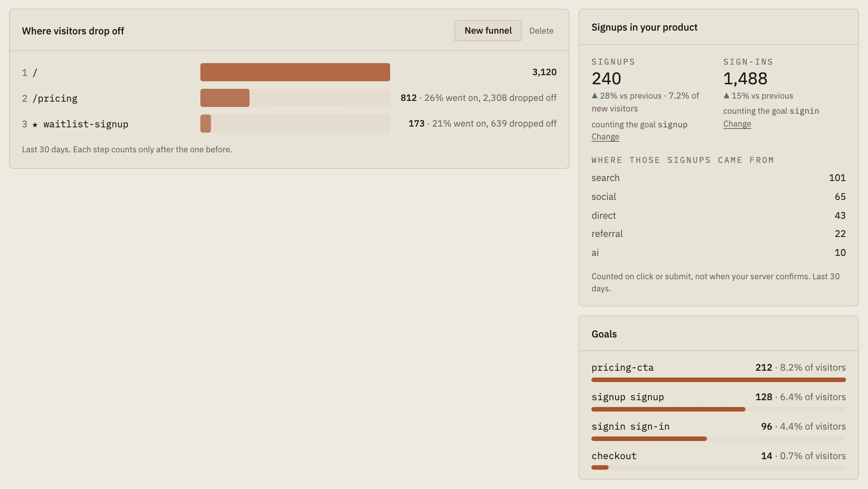The image size is (868, 489).
Task: Click the 240 signups figure
Action: click(x=606, y=79)
